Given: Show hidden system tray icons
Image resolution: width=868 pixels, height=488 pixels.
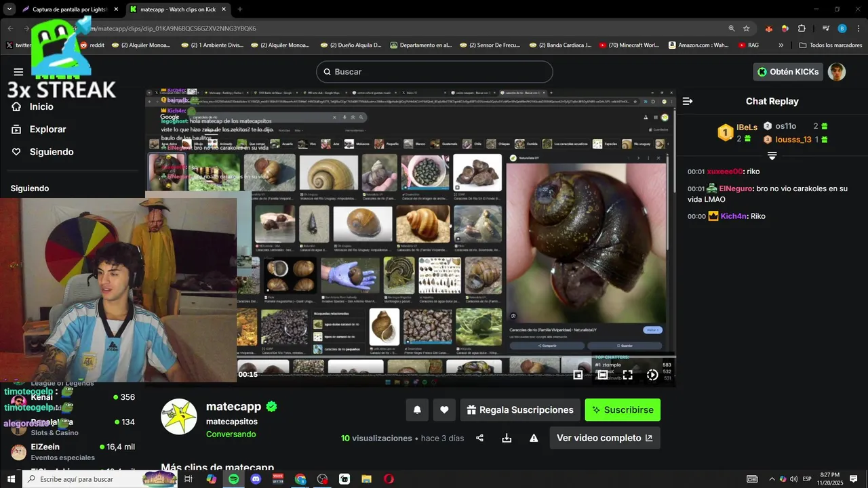Looking at the screenshot, I should 772,479.
